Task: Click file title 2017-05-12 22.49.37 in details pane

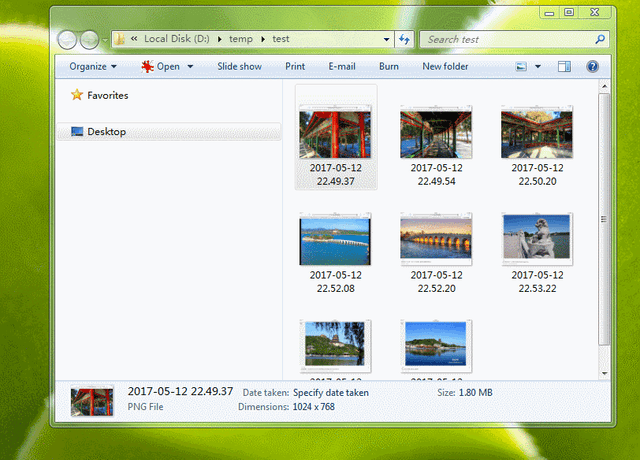Action: [x=180, y=391]
